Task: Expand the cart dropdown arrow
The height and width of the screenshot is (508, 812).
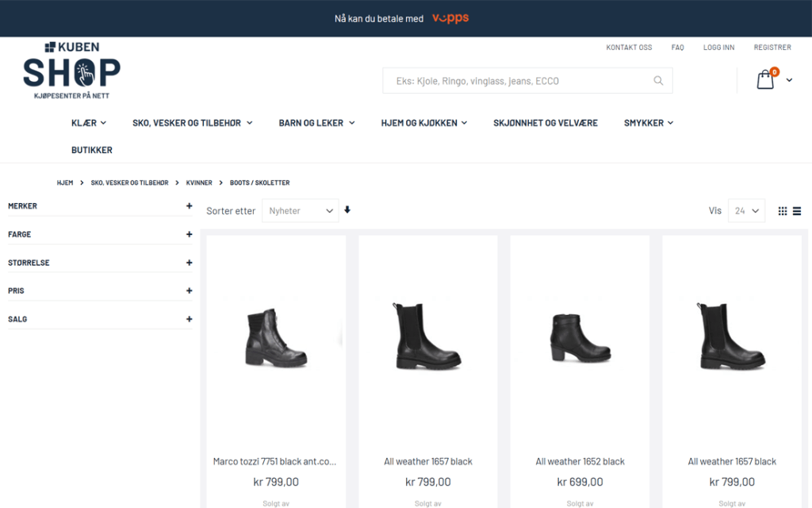Action: 789,80
